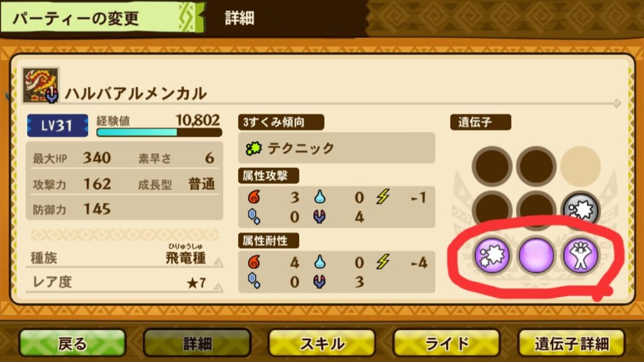Open the 遺伝子詳細 button

572,343
